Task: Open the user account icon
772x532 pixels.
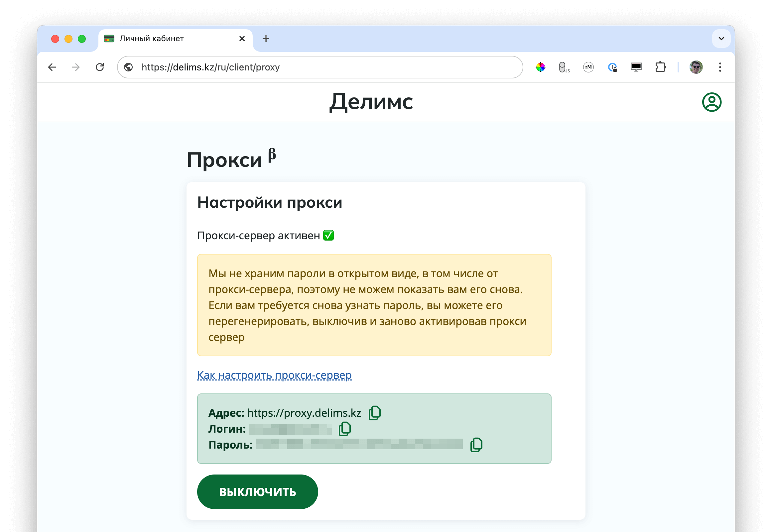Action: (x=712, y=102)
